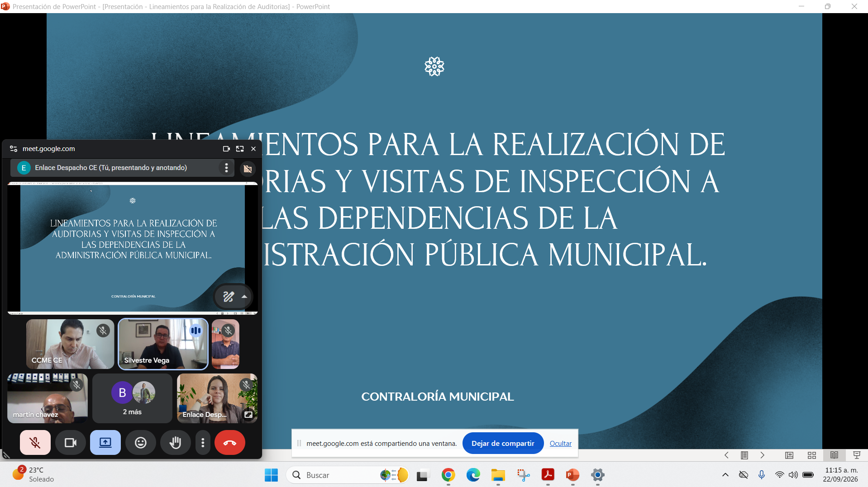Open Adobe Acrobat from the taskbar
This screenshot has height=487, width=868.
pyautogui.click(x=548, y=475)
